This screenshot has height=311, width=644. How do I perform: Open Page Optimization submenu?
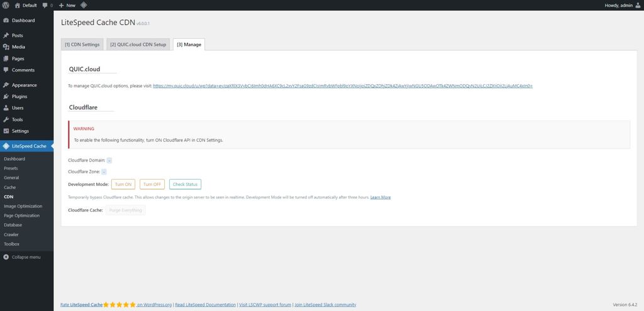pos(22,216)
